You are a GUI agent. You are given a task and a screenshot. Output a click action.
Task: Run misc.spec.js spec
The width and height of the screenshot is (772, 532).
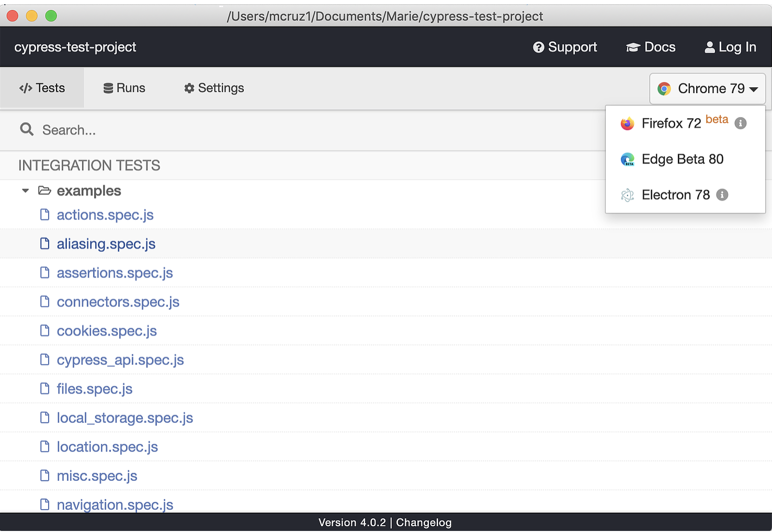(97, 476)
